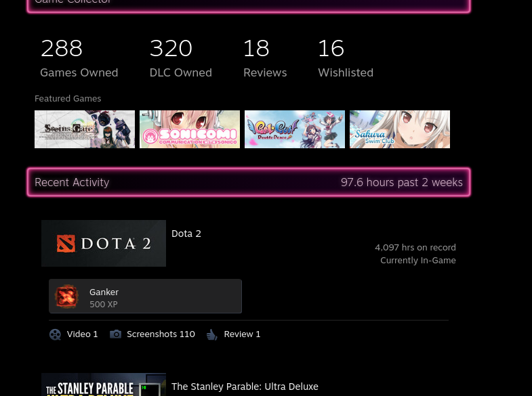Open the Gal*Gun Double Peace thumbnail

click(295, 129)
